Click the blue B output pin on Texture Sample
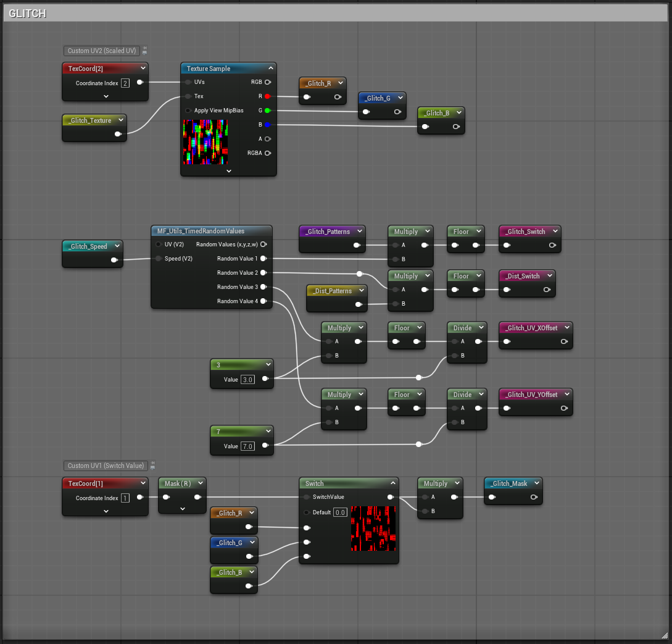 coord(267,125)
